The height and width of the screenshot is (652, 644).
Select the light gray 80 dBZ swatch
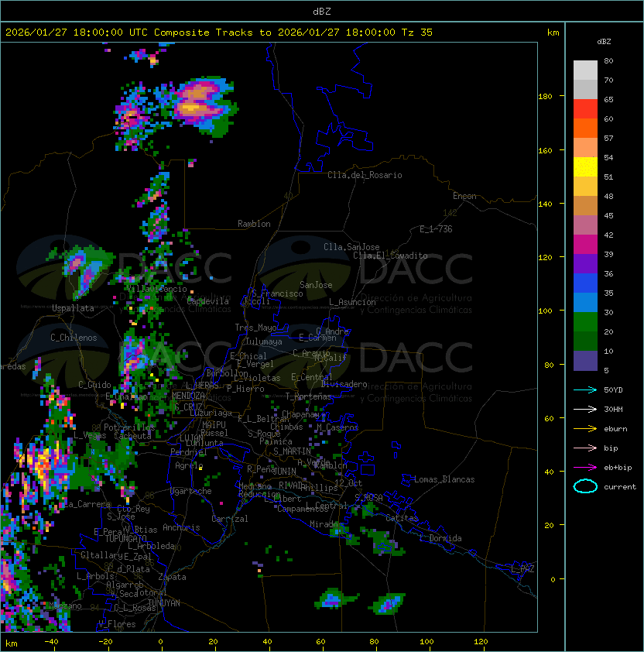[585, 70]
